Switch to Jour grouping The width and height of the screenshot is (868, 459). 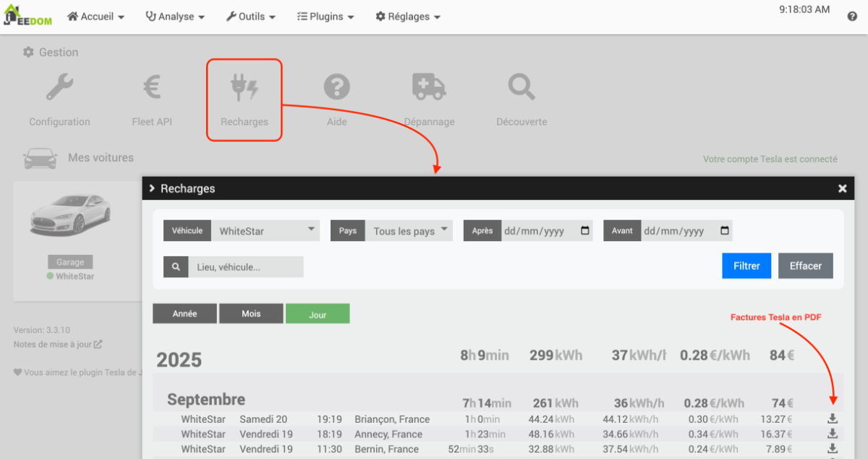318,313
